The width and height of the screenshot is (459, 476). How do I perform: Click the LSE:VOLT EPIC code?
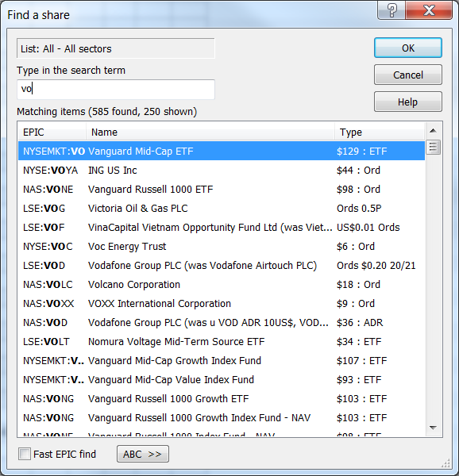click(x=46, y=342)
